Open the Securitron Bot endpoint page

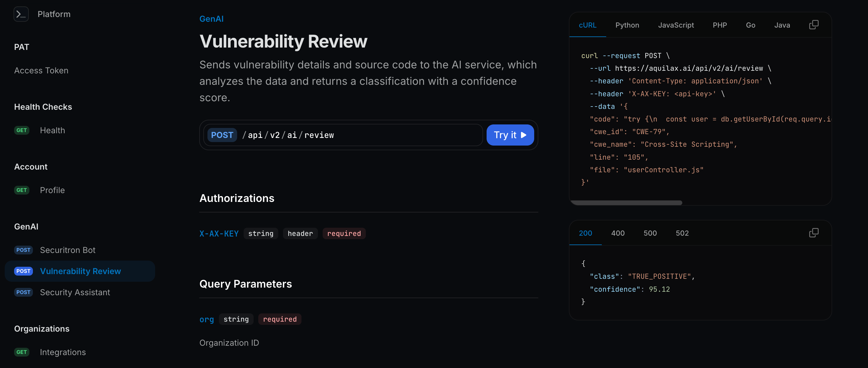pos(68,250)
